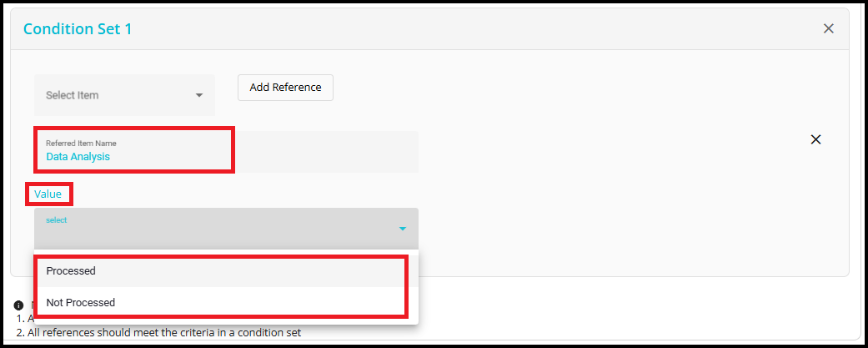Click the Add Reference button
Image resolution: width=868 pixels, height=348 pixels.
(x=285, y=88)
